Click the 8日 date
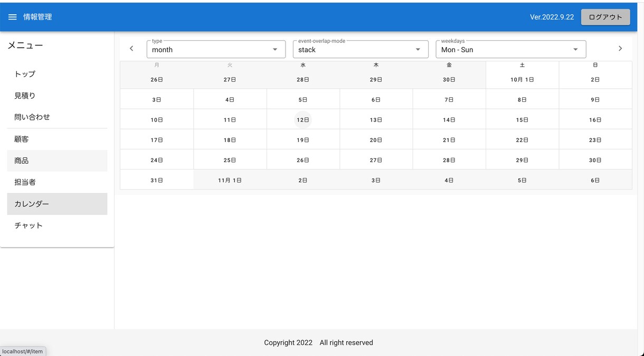The width and height of the screenshot is (644, 356). pos(522,99)
